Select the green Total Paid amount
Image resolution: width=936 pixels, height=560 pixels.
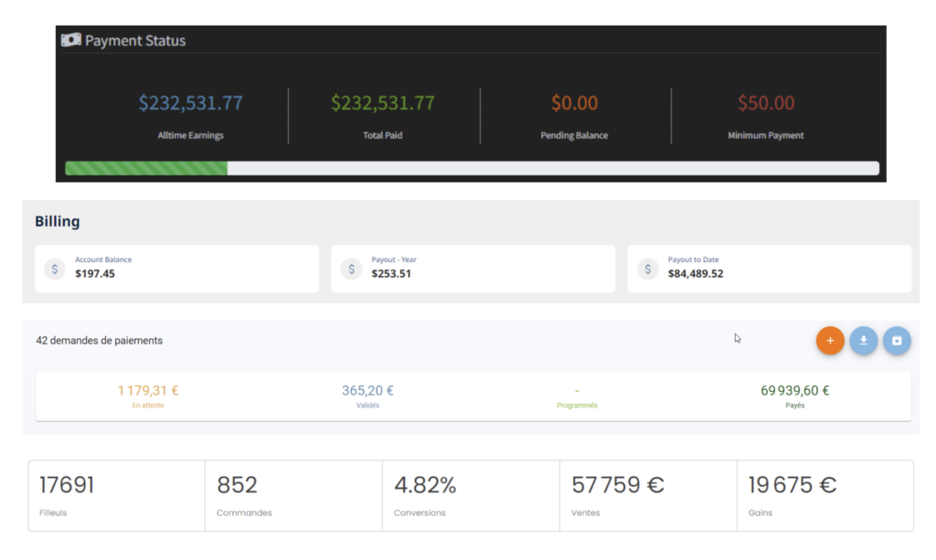(383, 102)
